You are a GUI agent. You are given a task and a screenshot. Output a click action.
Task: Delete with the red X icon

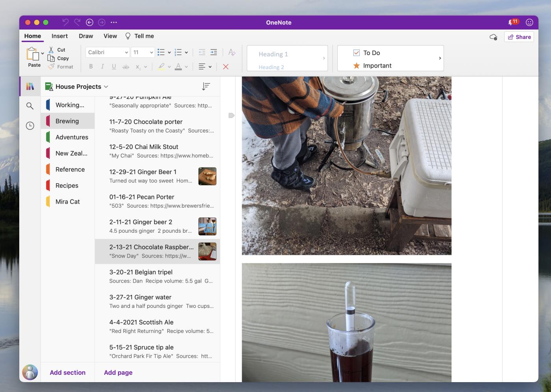tap(226, 66)
